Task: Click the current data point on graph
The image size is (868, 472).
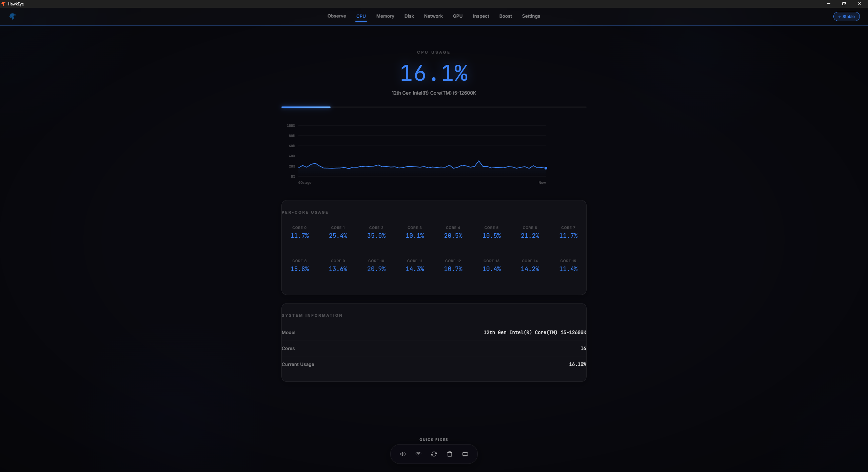Action: click(546, 168)
